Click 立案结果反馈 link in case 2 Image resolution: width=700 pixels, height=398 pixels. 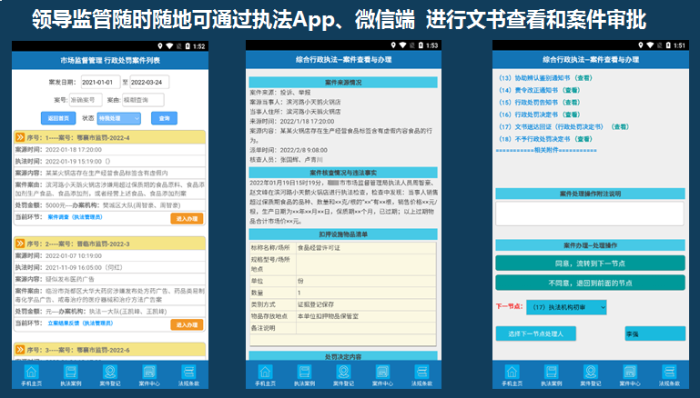pos(80,323)
